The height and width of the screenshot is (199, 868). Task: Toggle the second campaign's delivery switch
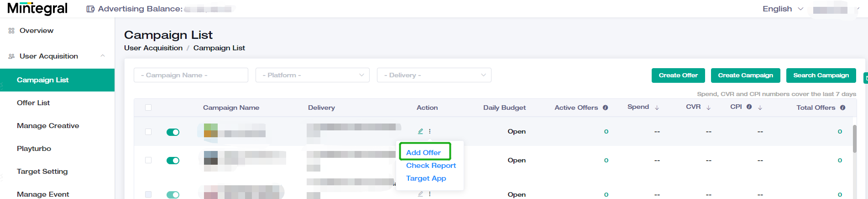[173, 161]
